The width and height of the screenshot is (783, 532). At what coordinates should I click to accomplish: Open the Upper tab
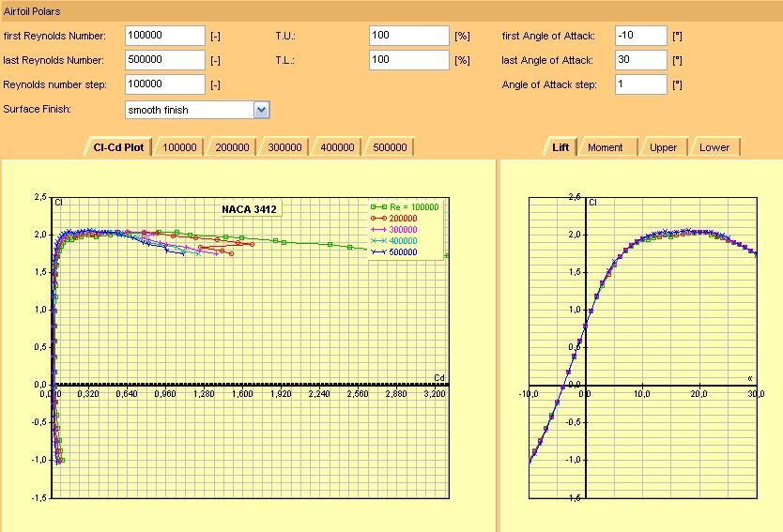click(x=663, y=147)
